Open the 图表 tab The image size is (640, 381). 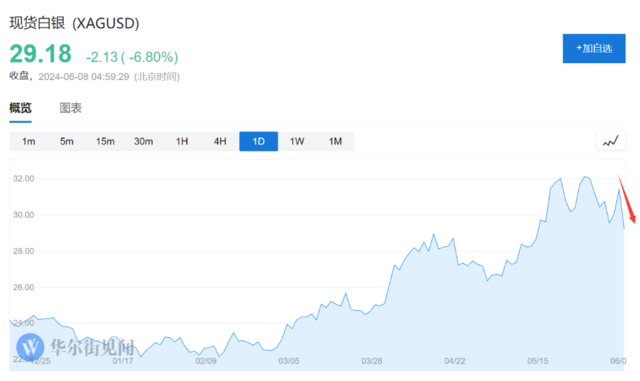point(71,108)
